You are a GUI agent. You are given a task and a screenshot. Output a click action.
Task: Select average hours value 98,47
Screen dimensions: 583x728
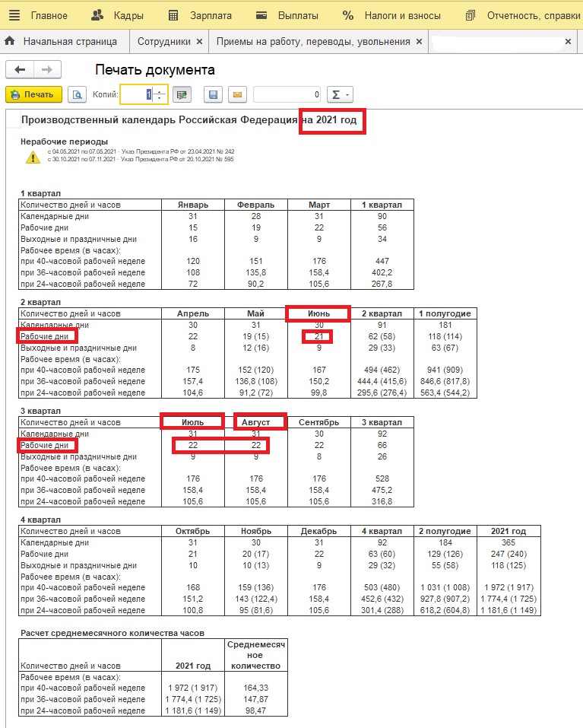tap(256, 711)
